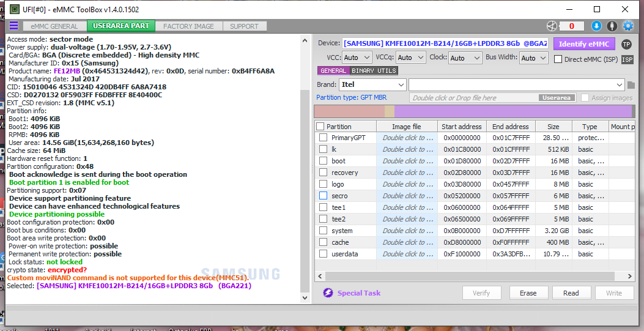Click the Image file column header

pyautogui.click(x=407, y=127)
